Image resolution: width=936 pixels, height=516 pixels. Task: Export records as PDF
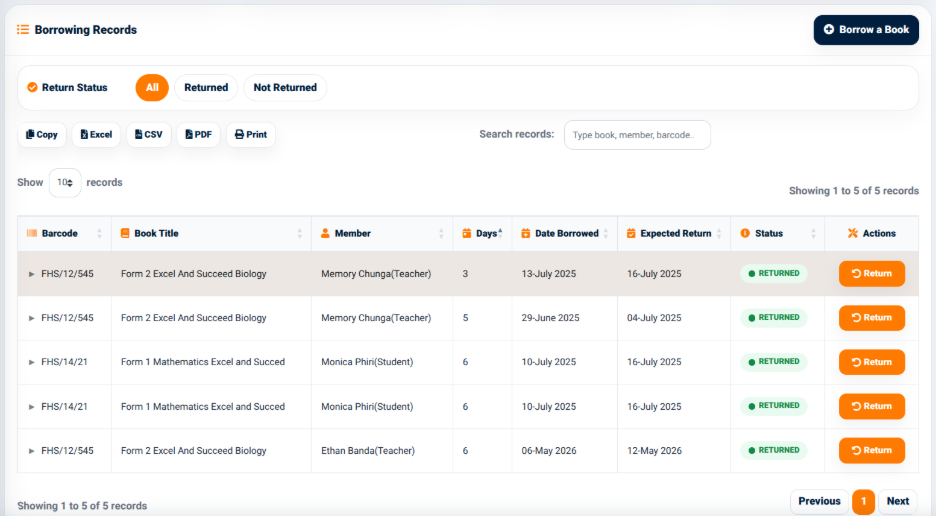pyautogui.click(x=198, y=134)
